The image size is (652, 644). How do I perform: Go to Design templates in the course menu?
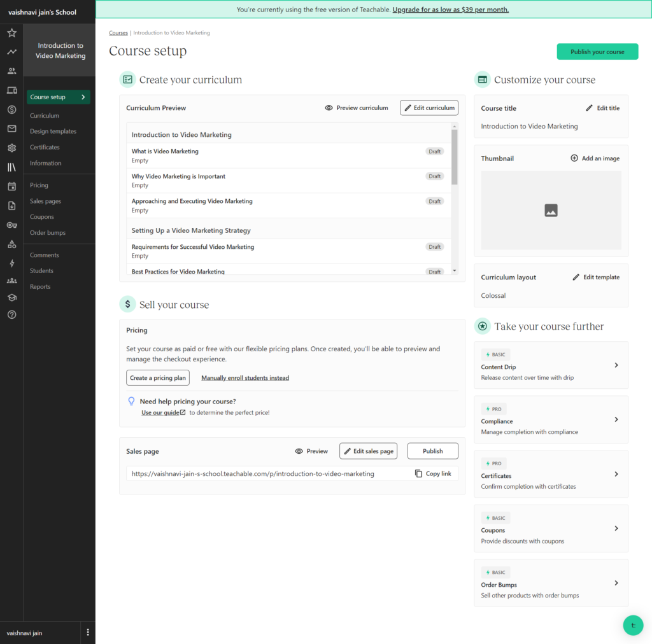click(x=53, y=132)
